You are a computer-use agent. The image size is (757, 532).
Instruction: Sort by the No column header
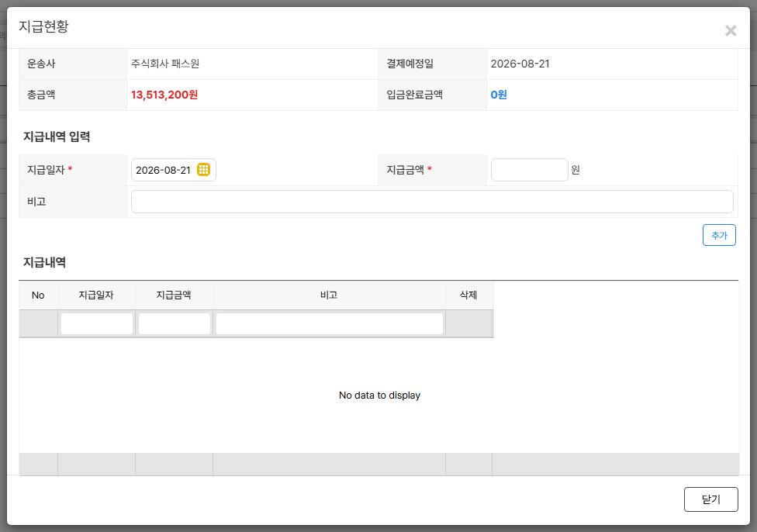pos(38,295)
